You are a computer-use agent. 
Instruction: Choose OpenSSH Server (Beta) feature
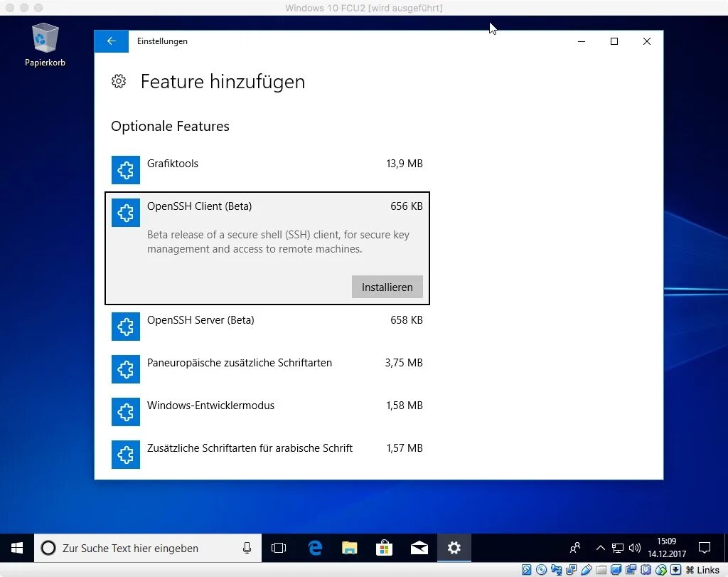tap(267, 326)
